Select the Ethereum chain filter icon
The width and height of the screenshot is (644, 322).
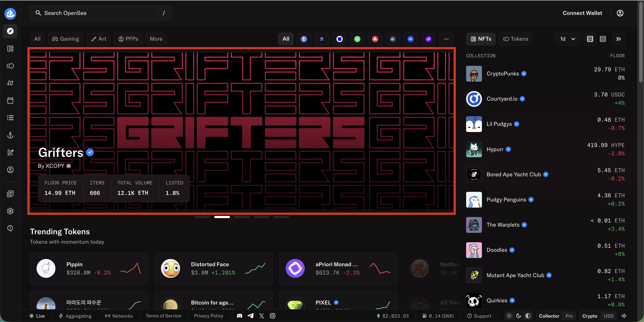(x=304, y=39)
